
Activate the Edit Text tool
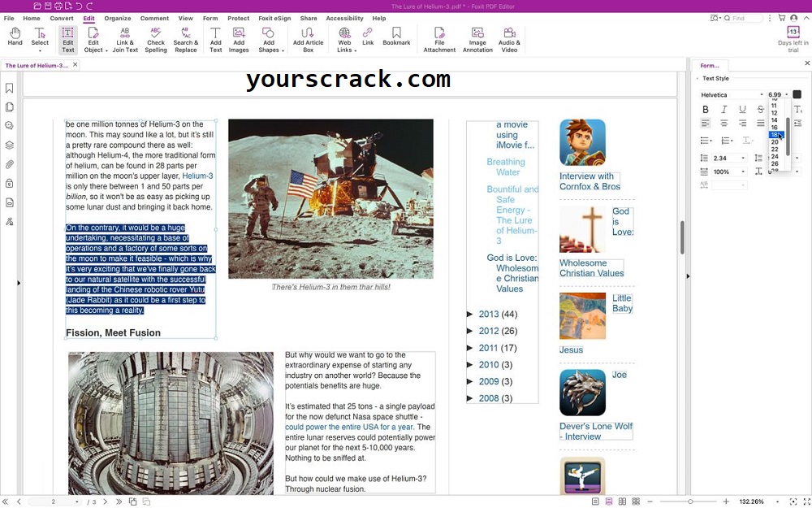(x=68, y=40)
